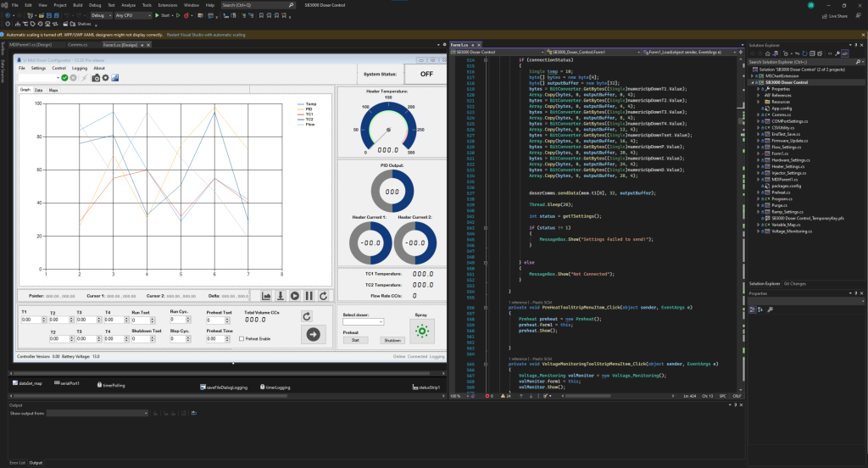Click the green connect checkmark icon
Screen dimensions: 868x468
click(64, 78)
